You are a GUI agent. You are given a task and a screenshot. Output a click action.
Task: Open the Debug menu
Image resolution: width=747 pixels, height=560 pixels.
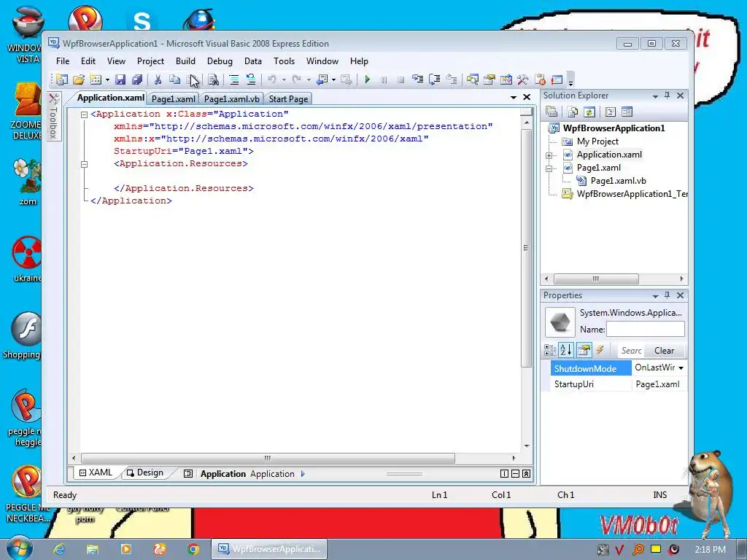[x=220, y=61]
